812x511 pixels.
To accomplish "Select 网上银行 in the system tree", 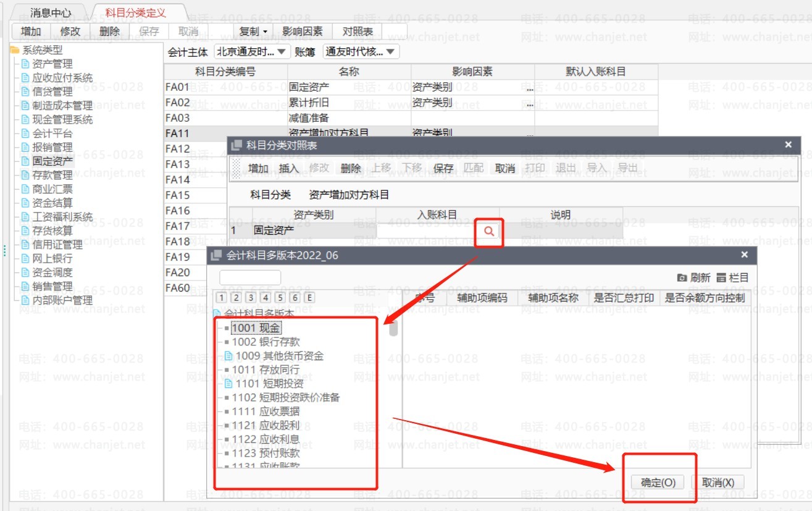I will pyautogui.click(x=52, y=258).
